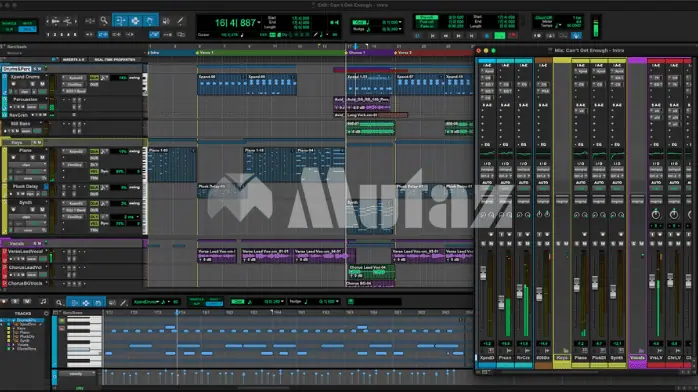Viewport: 698px width, 392px height.
Task: Select the Keys group header in Edit window
Action: coord(16,142)
